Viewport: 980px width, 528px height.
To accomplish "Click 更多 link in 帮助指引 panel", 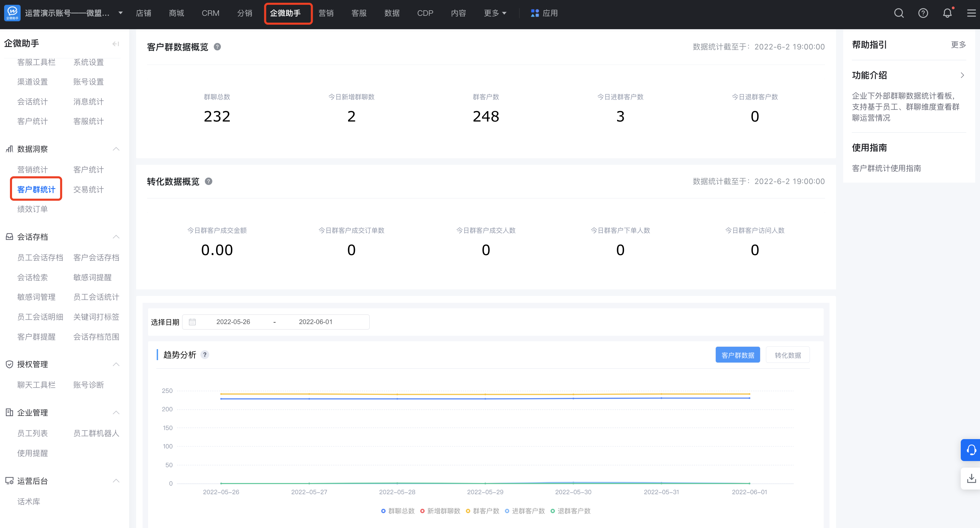I will (x=958, y=45).
